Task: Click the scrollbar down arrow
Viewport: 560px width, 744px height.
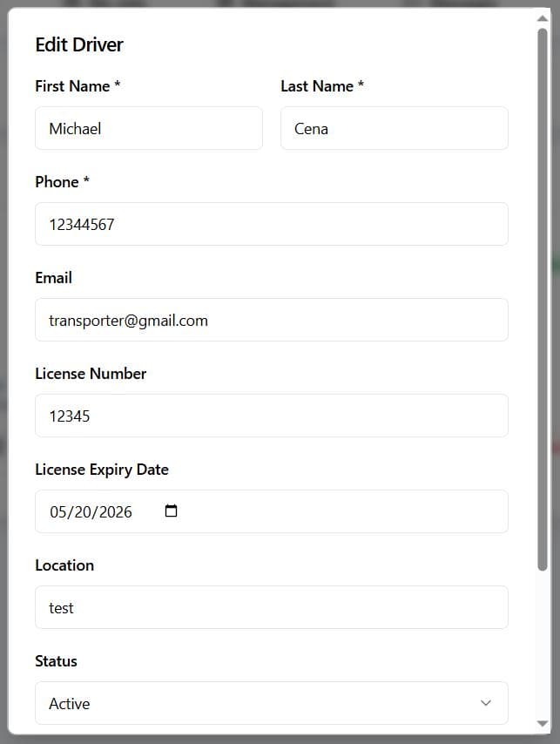Action: (x=543, y=724)
